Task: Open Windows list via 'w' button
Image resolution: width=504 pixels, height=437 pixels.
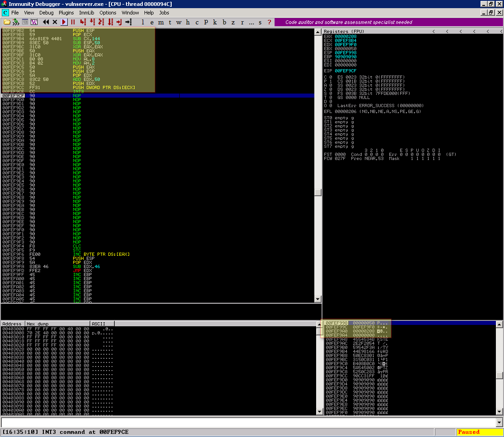Action: [179, 22]
